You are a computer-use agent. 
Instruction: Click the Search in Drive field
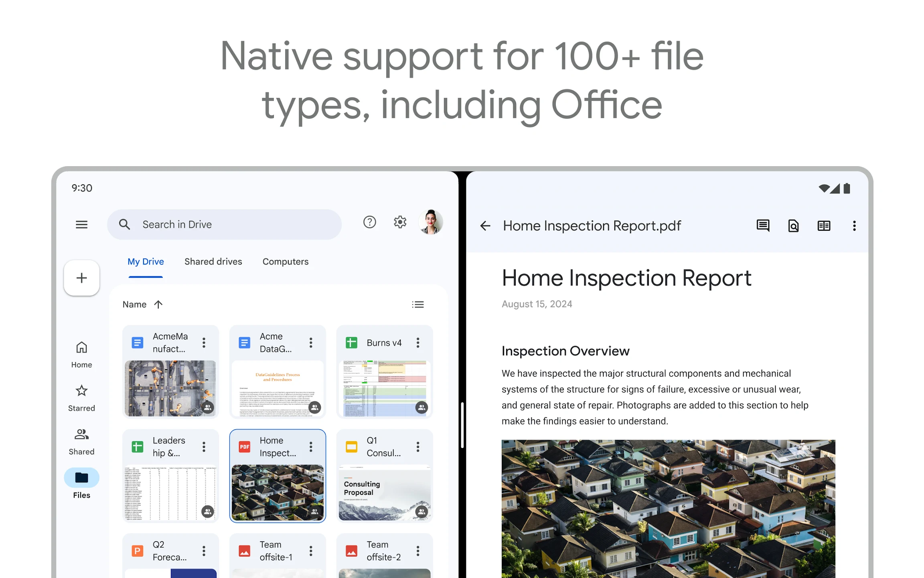[x=225, y=224]
